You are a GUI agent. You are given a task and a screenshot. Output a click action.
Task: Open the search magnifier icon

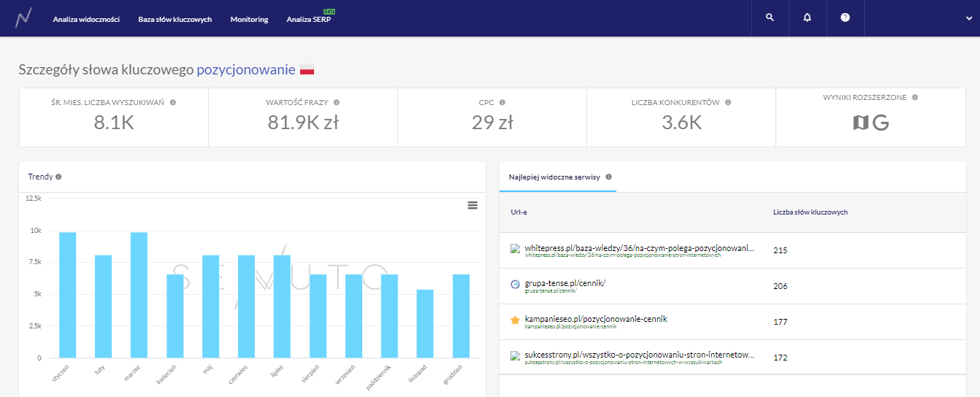[770, 18]
